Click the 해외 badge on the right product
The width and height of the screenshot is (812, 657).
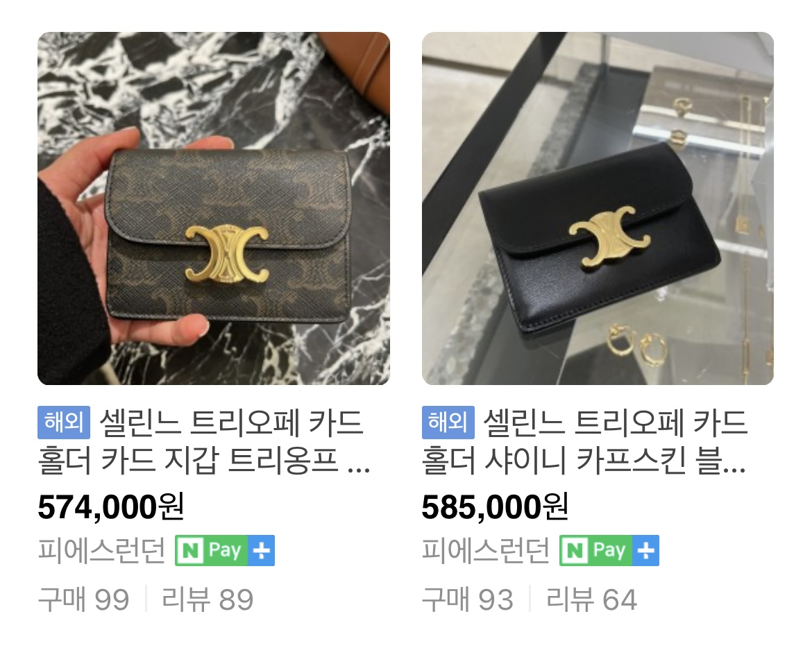[448, 423]
